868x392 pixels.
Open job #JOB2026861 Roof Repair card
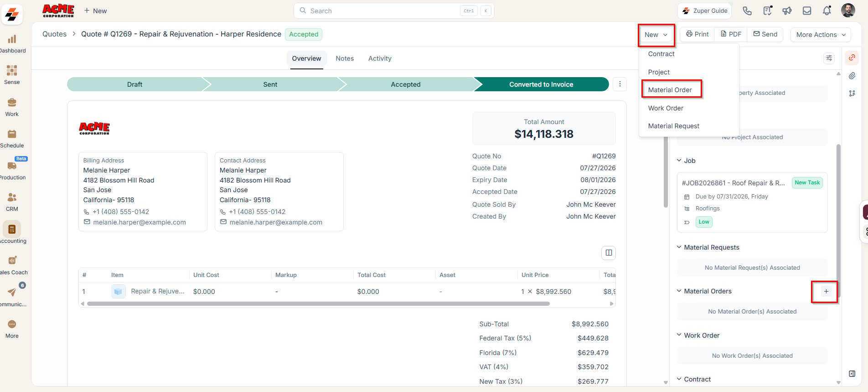tap(752, 202)
